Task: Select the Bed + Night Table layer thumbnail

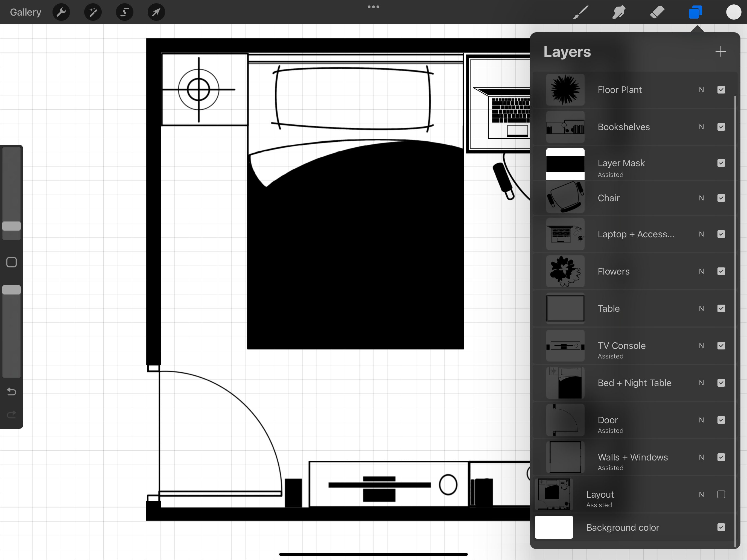Action: [565, 383]
